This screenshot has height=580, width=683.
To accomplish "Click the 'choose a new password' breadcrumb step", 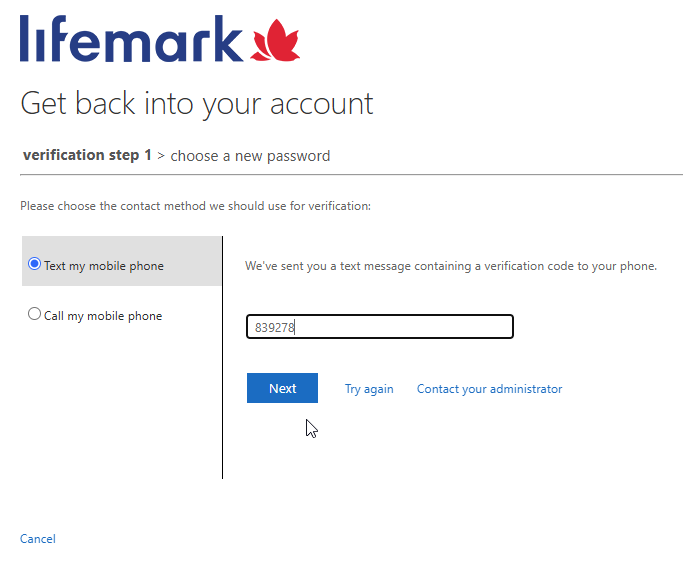I will click(250, 156).
